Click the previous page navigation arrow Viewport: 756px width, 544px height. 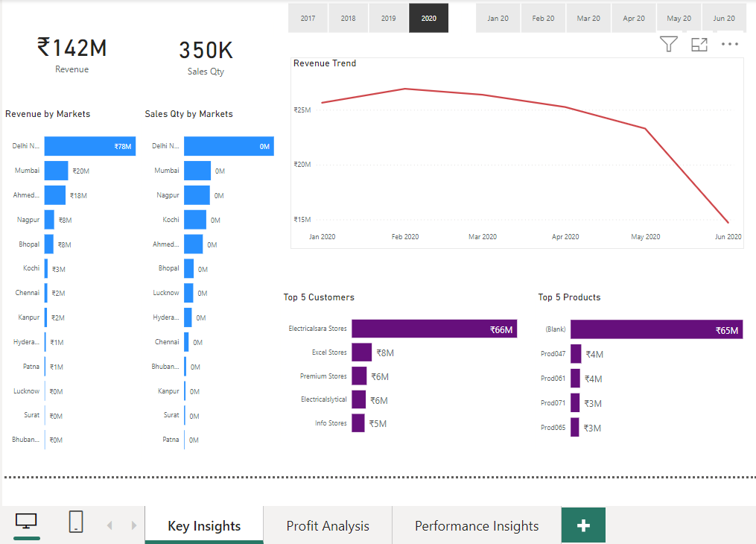click(110, 525)
